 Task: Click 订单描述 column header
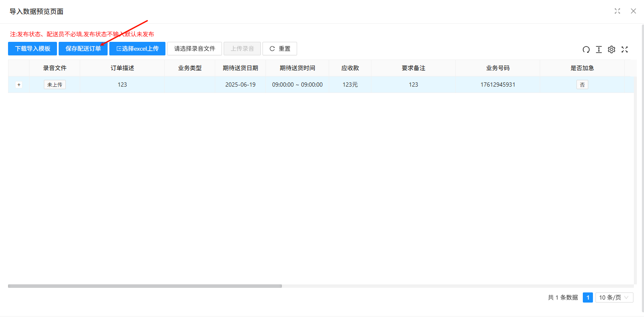pyautogui.click(x=122, y=68)
